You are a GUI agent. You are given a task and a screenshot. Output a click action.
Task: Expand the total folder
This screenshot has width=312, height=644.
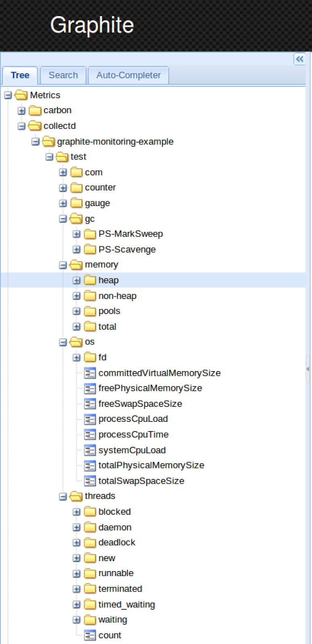pos(77,327)
